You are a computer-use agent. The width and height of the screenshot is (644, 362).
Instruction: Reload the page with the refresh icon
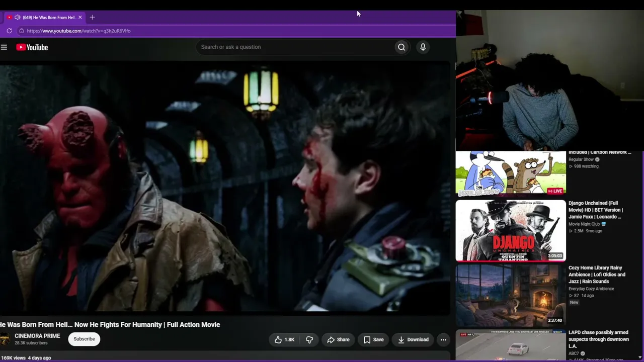pos(9,31)
